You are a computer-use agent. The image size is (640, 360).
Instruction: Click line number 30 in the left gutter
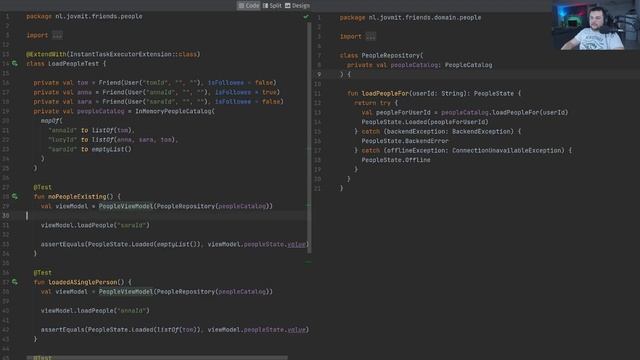(x=6, y=216)
